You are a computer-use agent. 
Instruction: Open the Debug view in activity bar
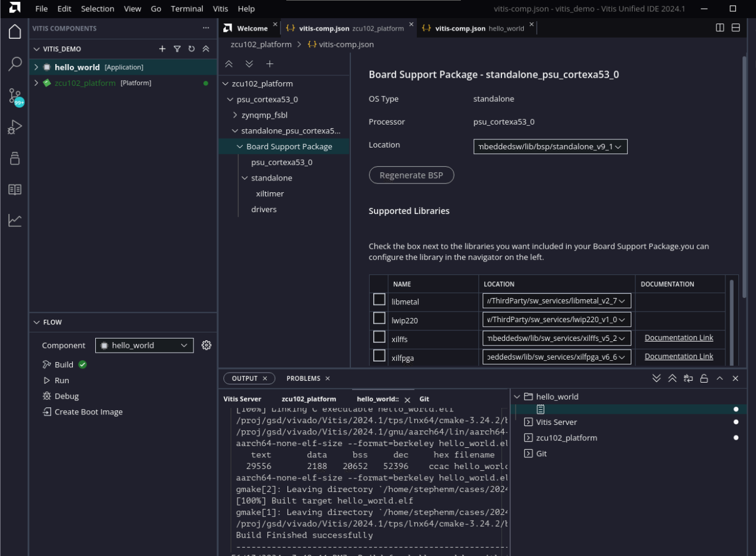[15, 126]
